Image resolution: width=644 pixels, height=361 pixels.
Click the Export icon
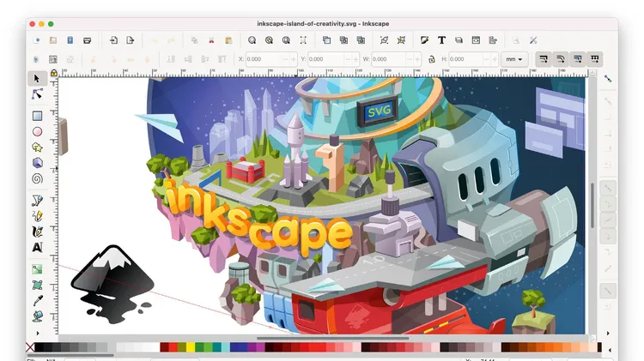(x=131, y=40)
